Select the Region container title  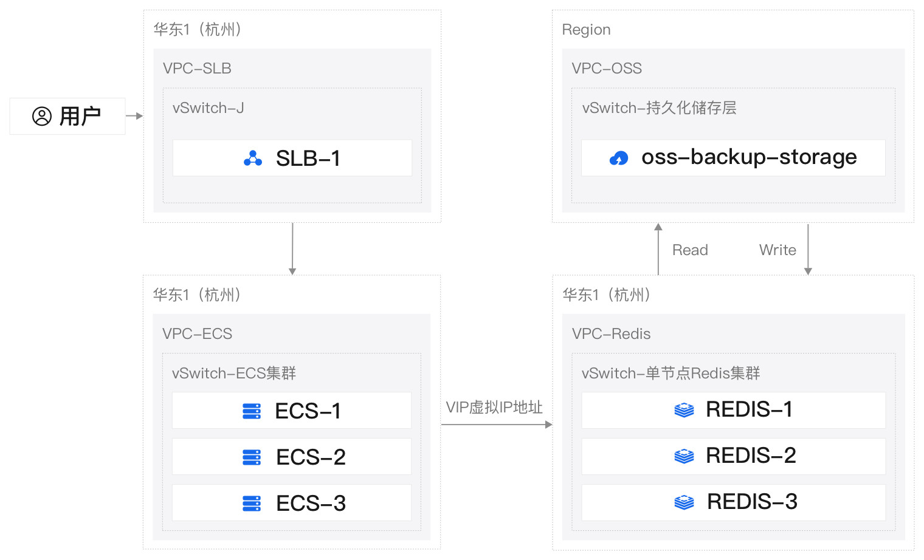(x=586, y=30)
